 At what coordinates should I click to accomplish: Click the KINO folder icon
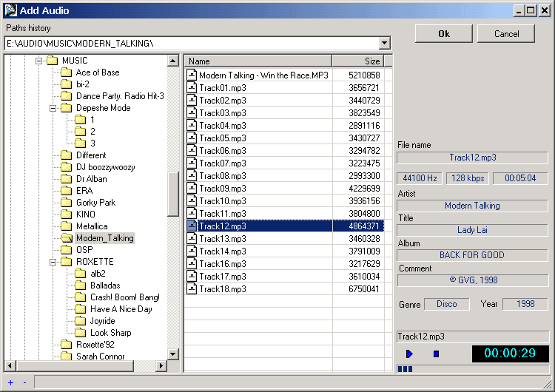coord(66,214)
